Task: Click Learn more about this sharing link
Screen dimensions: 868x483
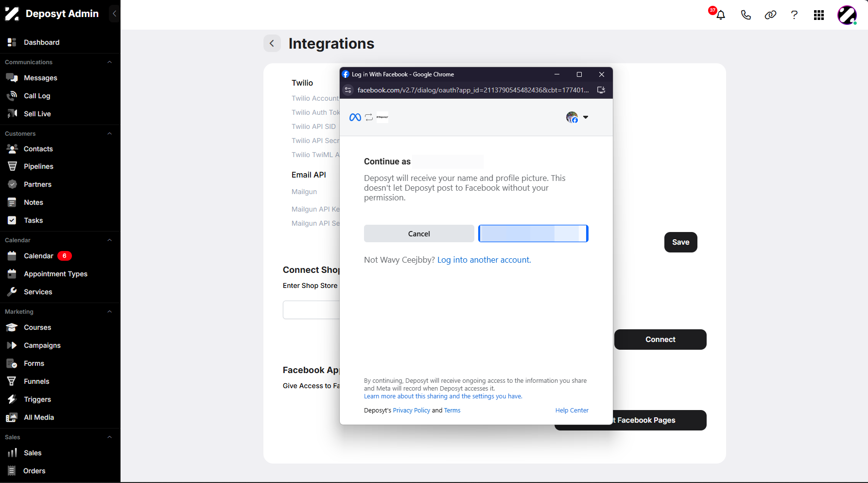Action: point(443,396)
